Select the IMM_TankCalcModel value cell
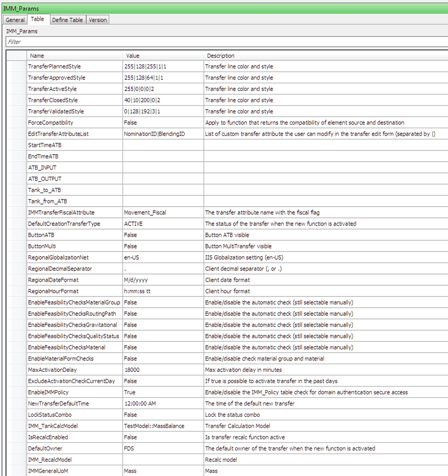 [x=163, y=426]
